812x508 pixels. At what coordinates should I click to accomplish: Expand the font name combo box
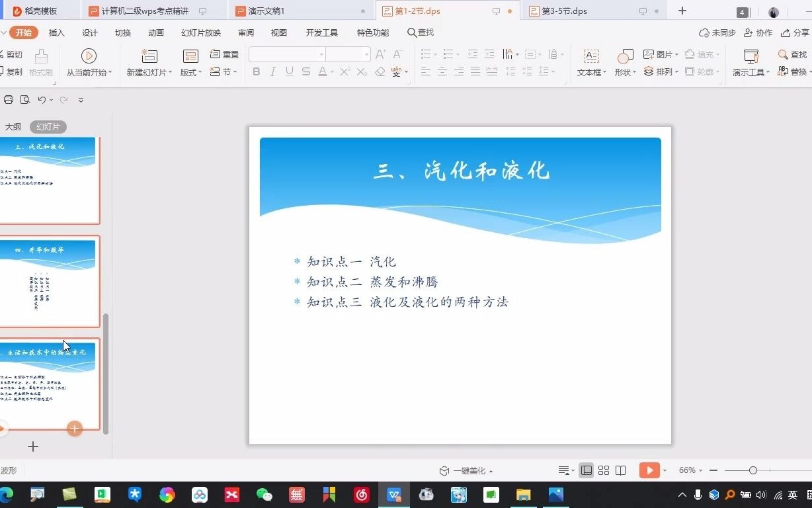pos(322,54)
